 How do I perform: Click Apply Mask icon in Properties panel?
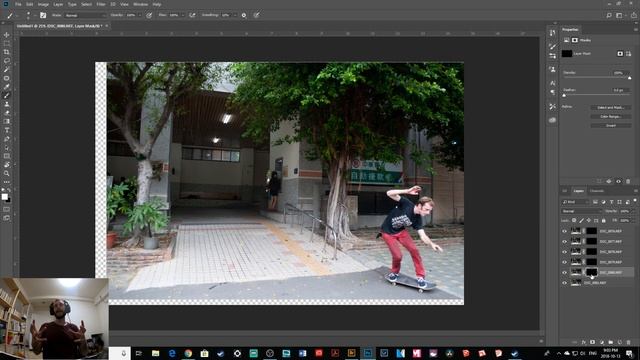click(609, 181)
